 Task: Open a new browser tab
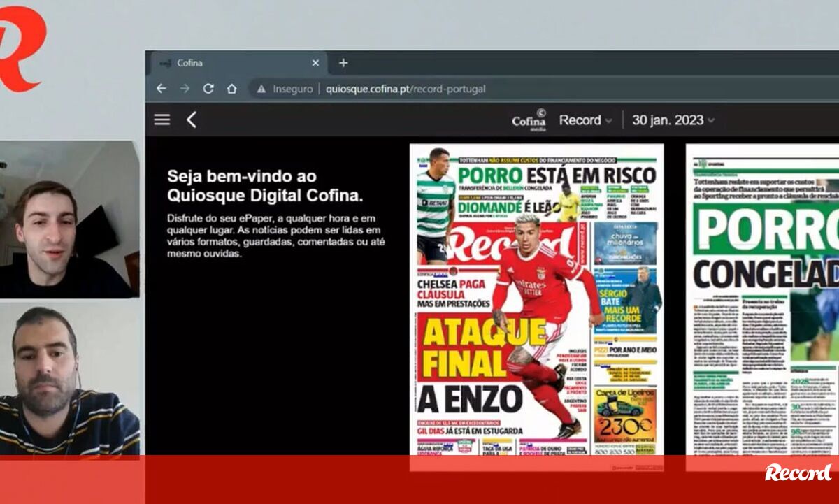pos(343,63)
